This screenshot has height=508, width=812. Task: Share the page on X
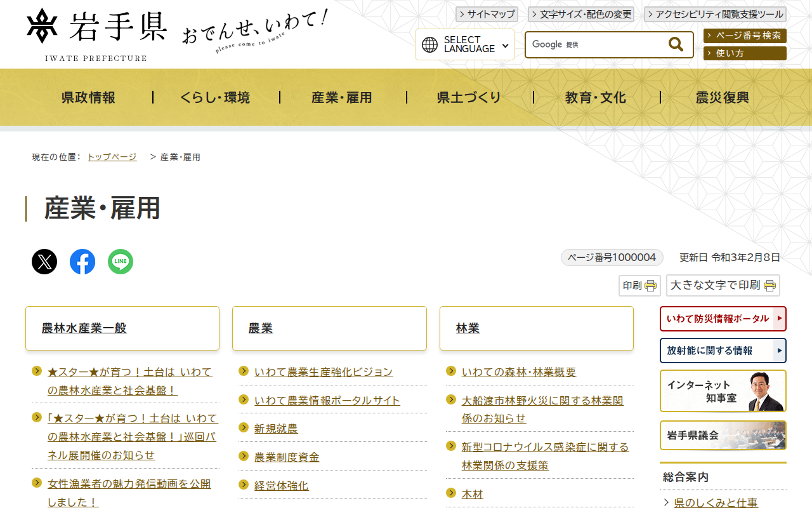click(44, 262)
